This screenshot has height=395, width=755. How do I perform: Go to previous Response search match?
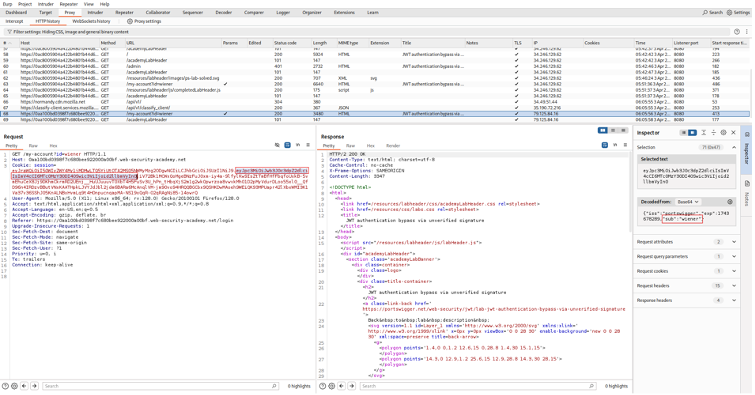tap(341, 386)
